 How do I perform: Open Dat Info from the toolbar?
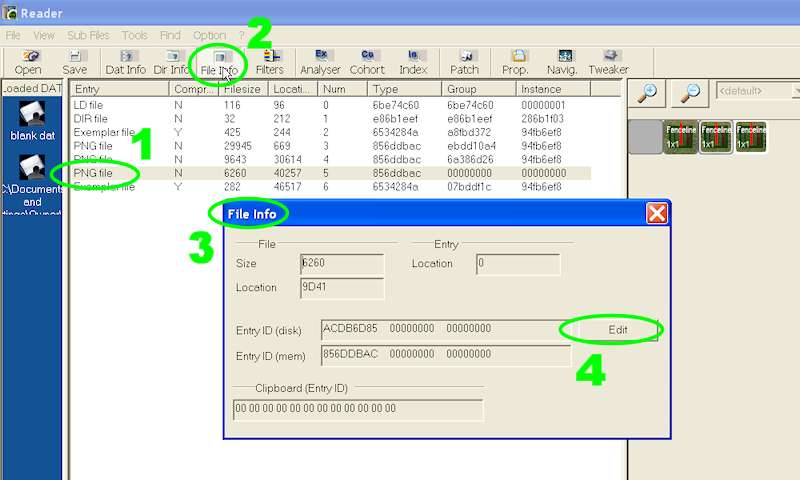pos(126,62)
